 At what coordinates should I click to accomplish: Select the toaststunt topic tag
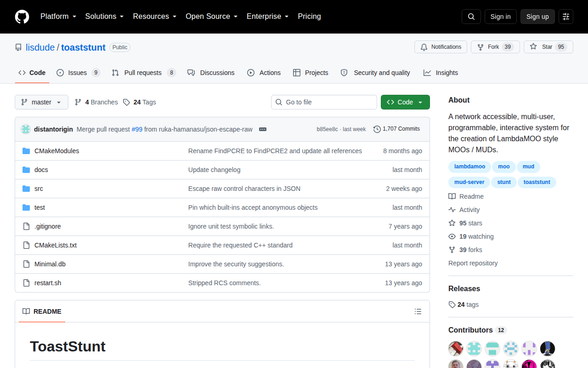click(x=537, y=182)
